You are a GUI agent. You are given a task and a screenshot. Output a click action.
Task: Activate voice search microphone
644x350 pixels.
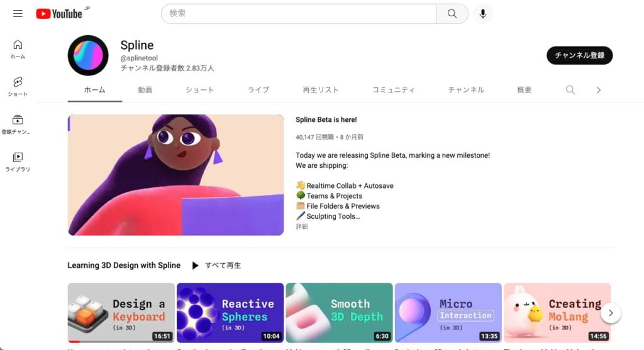[483, 13]
